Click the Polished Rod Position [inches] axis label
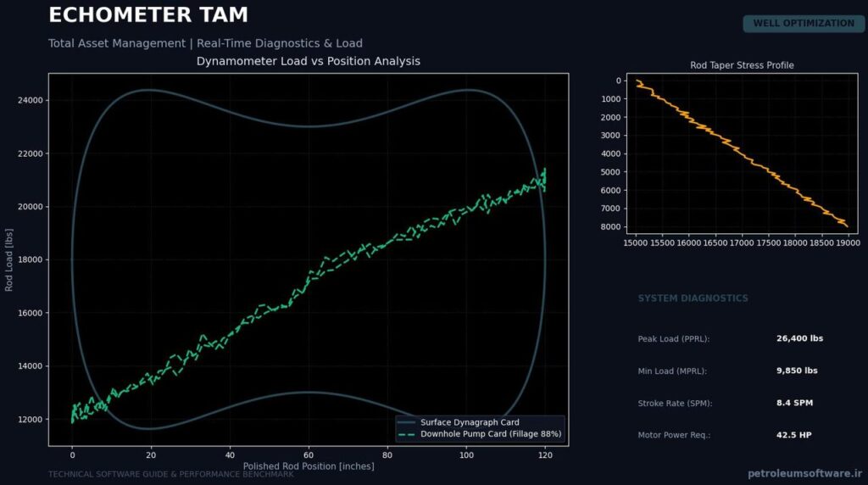868x485 pixels. click(x=309, y=466)
